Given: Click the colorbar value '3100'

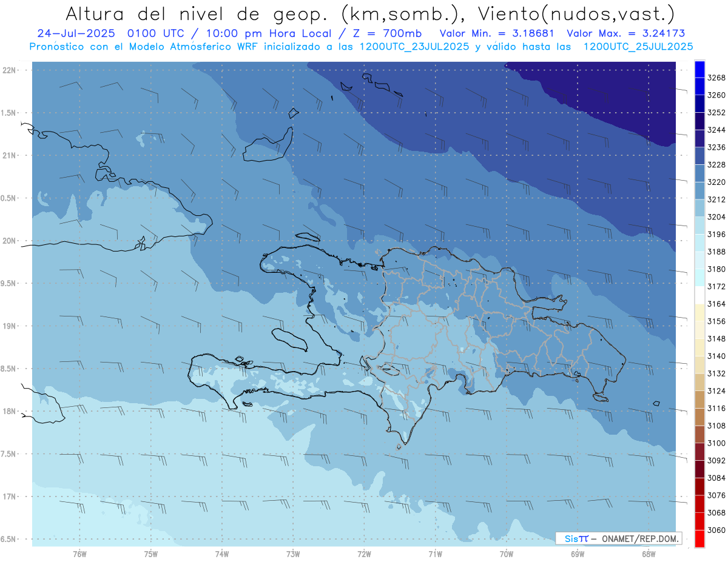Looking at the screenshot, I should pyautogui.click(x=716, y=443).
